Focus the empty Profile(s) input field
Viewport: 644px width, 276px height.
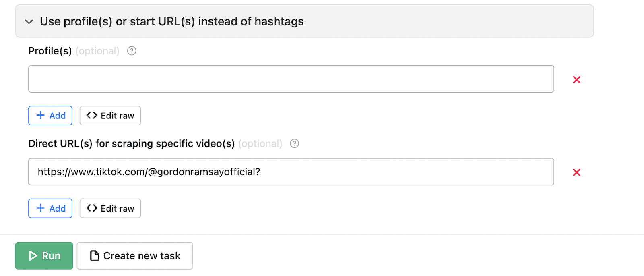pyautogui.click(x=291, y=79)
